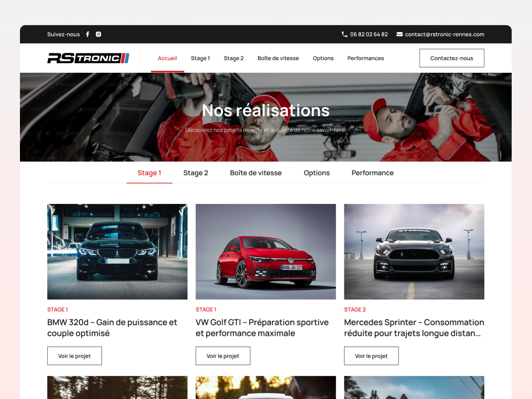Open Stage 1 in the top navigation

pyautogui.click(x=200, y=58)
